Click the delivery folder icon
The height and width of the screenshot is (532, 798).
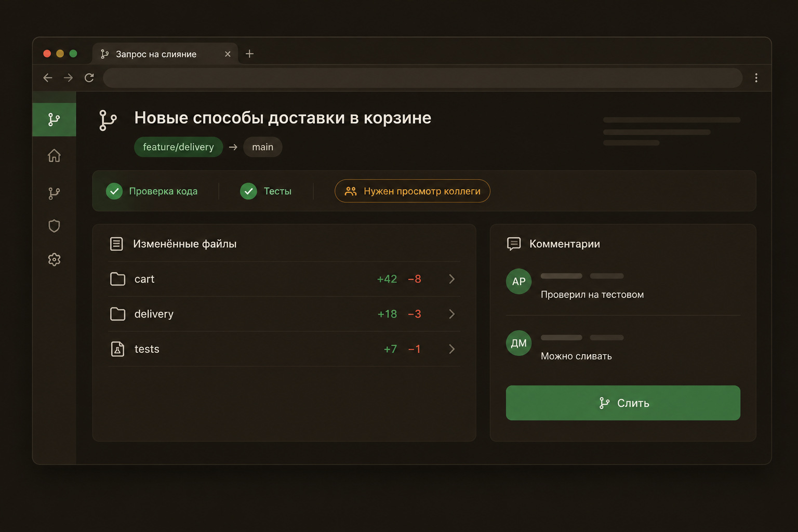click(118, 314)
